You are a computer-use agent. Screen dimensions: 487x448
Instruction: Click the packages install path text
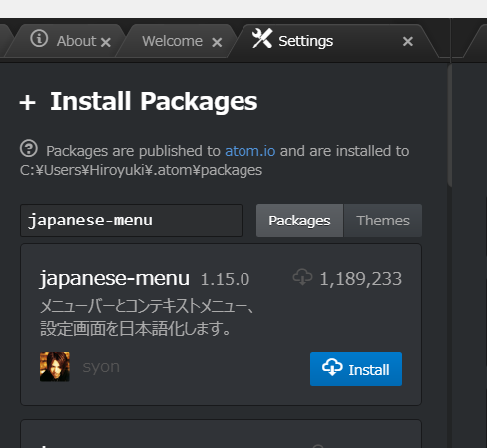(x=141, y=170)
